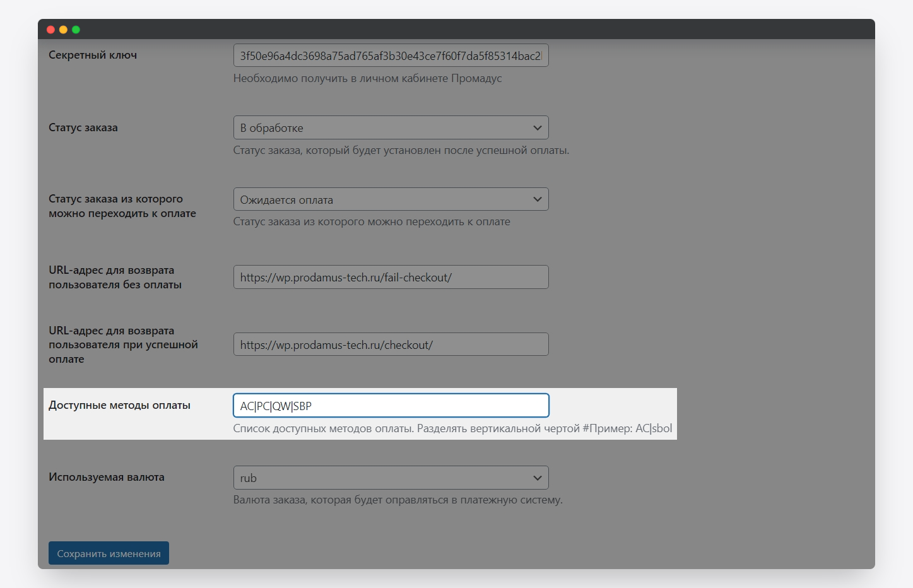
Task: Focus the secret key input field
Action: click(391, 56)
